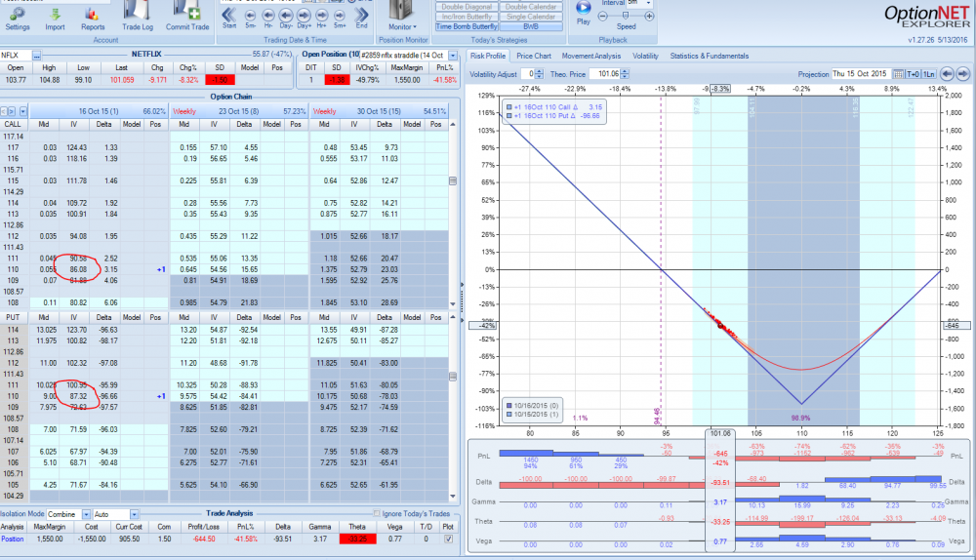Click the 10/16/2015 (0) legend entry
Screen dimensions: 976x560
[533, 406]
